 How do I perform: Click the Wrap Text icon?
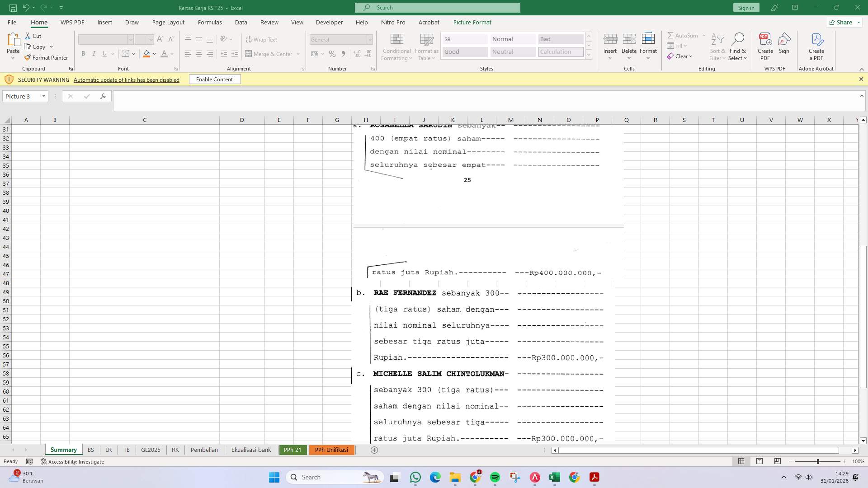[249, 39]
